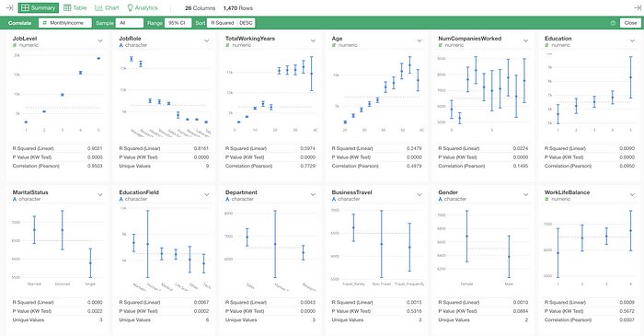
Task: Click Gender P Value 0.0884
Action: [521, 311]
